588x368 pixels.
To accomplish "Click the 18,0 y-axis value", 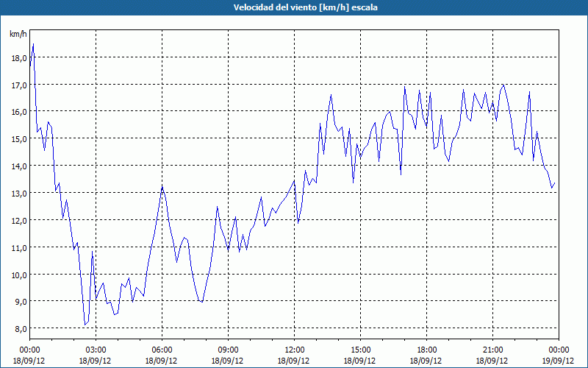I will coord(19,58).
